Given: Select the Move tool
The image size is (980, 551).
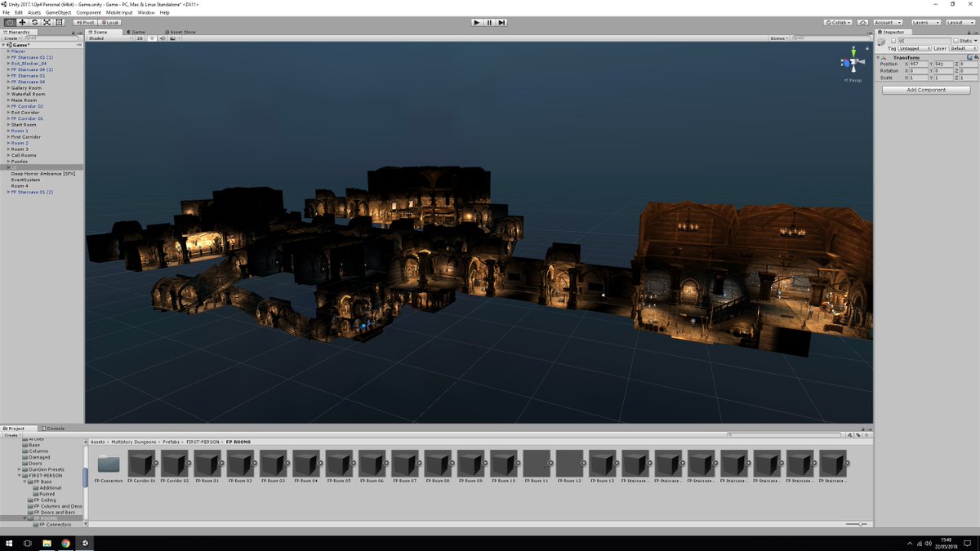Looking at the screenshot, I should tap(22, 22).
